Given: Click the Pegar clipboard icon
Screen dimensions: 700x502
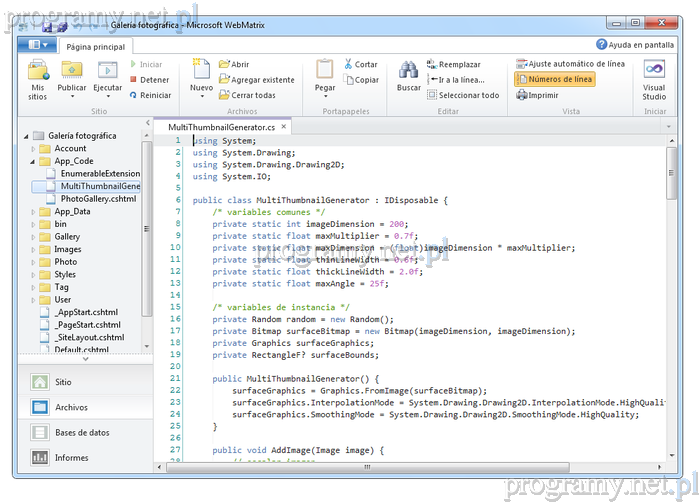Looking at the screenshot, I should (x=325, y=76).
